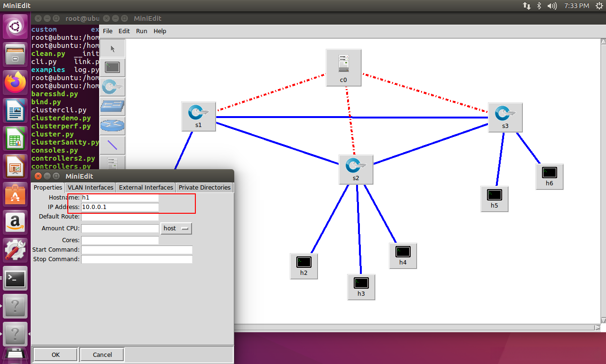Open LibreOffice Calc from launcher
Viewport: 606px width, 364px height.
[15, 138]
